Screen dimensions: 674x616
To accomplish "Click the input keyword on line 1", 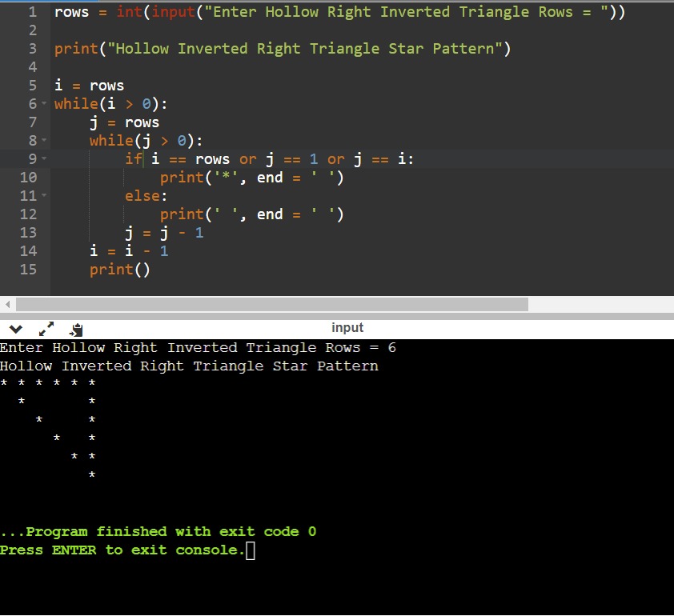I will pyautogui.click(x=171, y=12).
